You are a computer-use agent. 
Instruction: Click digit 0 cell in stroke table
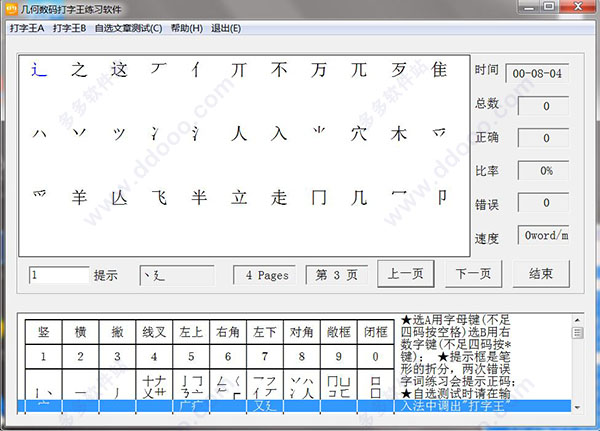tap(375, 357)
